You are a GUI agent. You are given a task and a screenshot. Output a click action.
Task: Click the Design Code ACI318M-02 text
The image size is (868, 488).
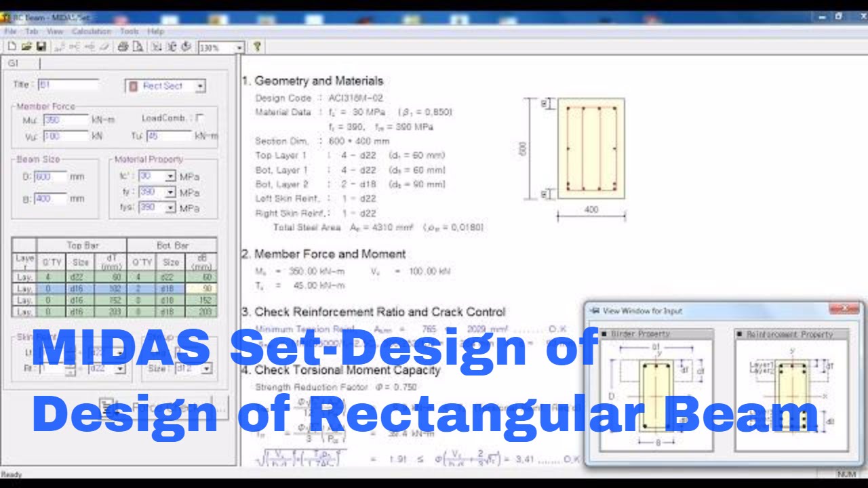click(x=319, y=98)
